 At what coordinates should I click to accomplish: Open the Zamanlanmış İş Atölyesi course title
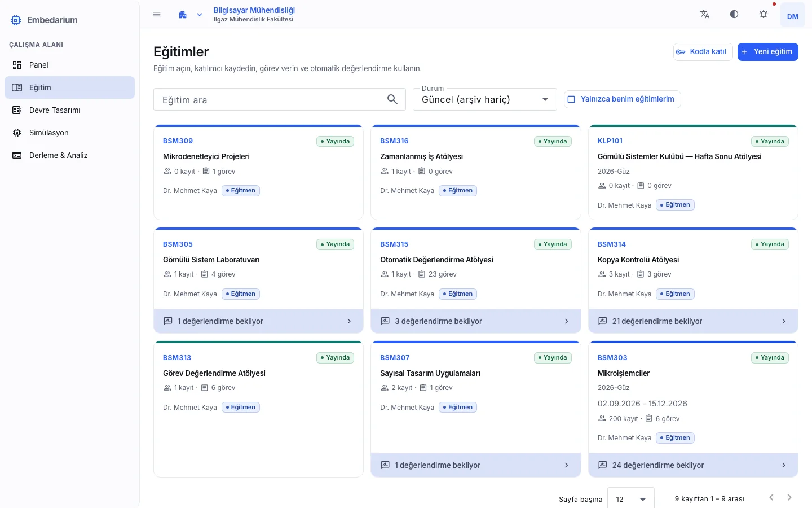(x=421, y=156)
